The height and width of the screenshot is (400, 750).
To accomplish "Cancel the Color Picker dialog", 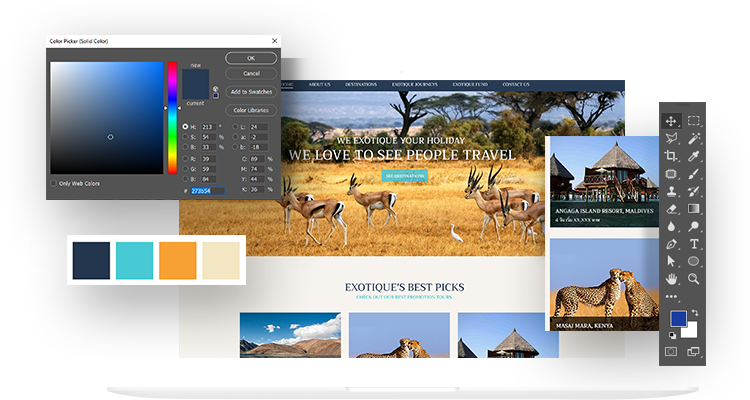I will [x=251, y=74].
